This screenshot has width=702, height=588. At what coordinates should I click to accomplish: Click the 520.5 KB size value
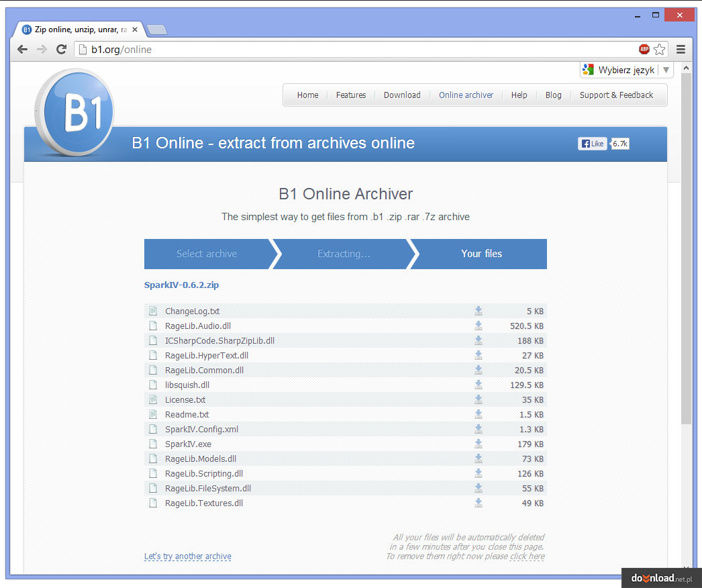click(x=526, y=326)
